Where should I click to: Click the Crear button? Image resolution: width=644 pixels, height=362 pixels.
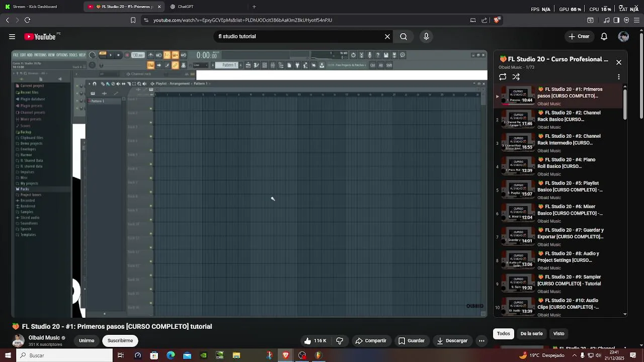[579, 36]
